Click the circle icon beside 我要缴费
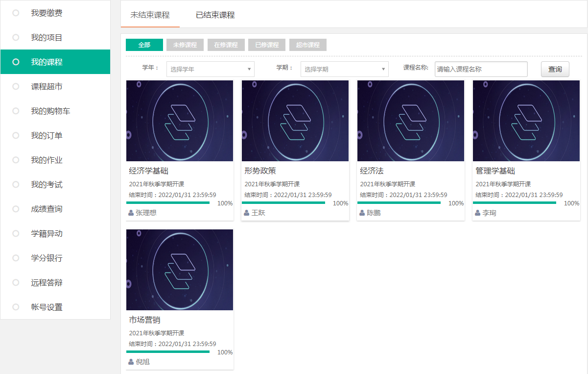 tap(16, 13)
